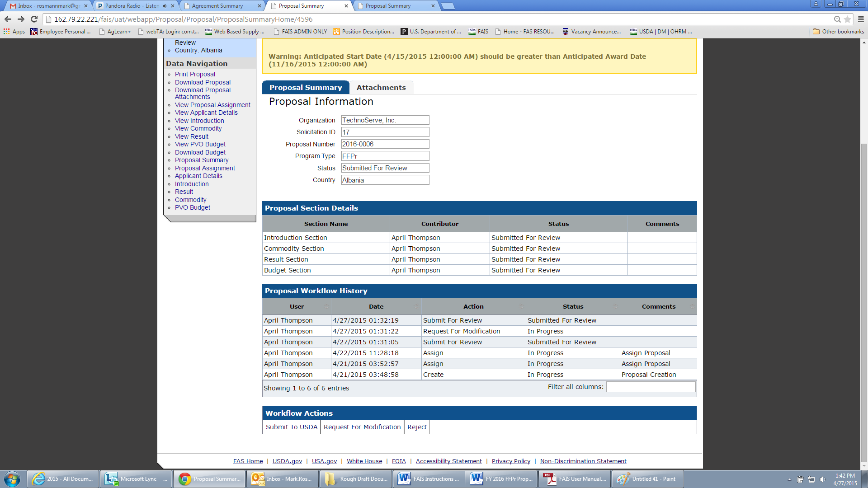Click the browser back arrow

(x=8, y=19)
